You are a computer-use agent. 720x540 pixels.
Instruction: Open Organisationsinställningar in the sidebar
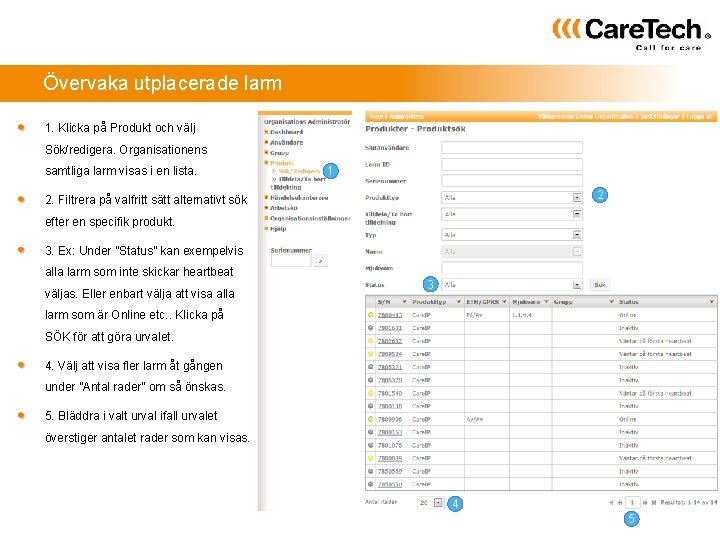point(310,219)
